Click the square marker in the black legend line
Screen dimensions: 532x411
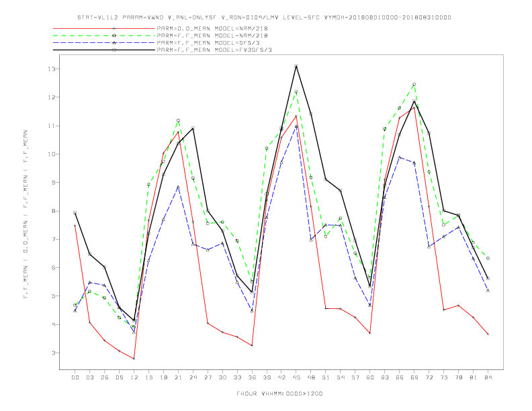click(x=114, y=50)
